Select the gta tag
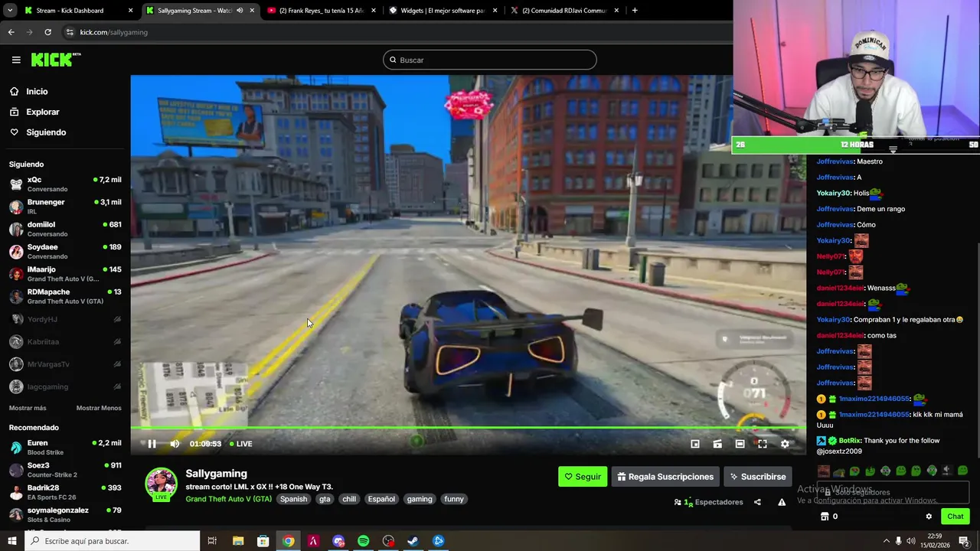The image size is (980, 551). (x=325, y=499)
